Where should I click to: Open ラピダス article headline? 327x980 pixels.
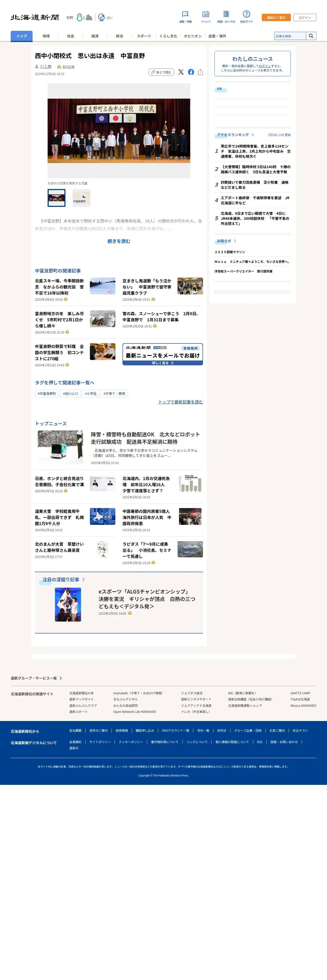click(x=147, y=550)
